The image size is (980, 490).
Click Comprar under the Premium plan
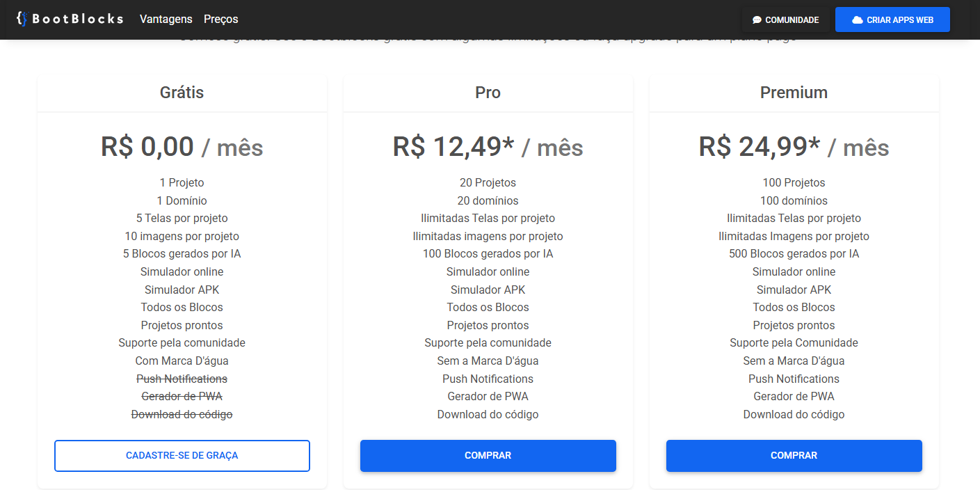pos(794,456)
